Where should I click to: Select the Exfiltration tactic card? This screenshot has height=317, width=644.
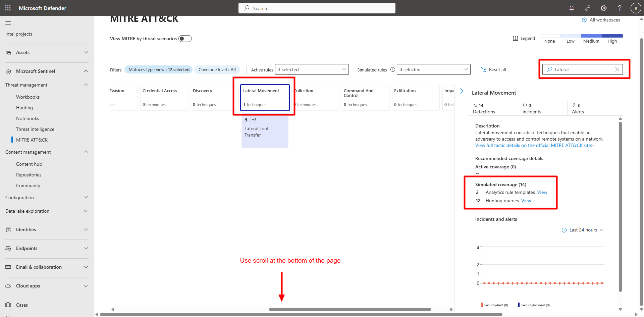tap(416, 97)
